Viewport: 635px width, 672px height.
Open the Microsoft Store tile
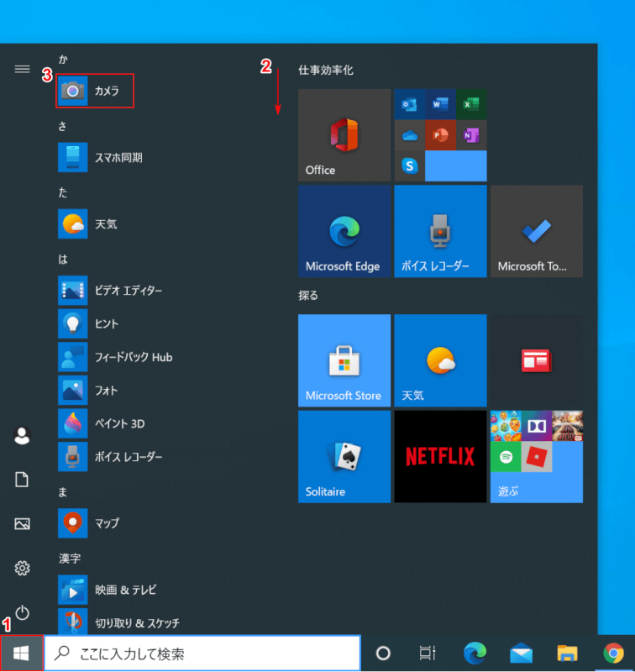pos(344,360)
